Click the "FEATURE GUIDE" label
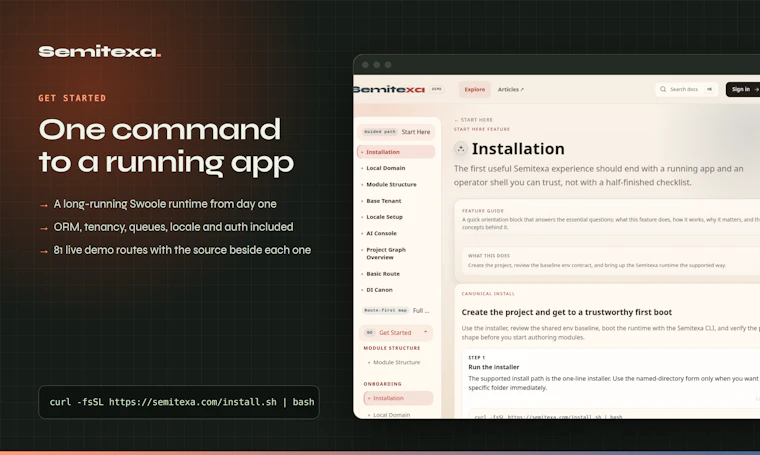 (483, 211)
